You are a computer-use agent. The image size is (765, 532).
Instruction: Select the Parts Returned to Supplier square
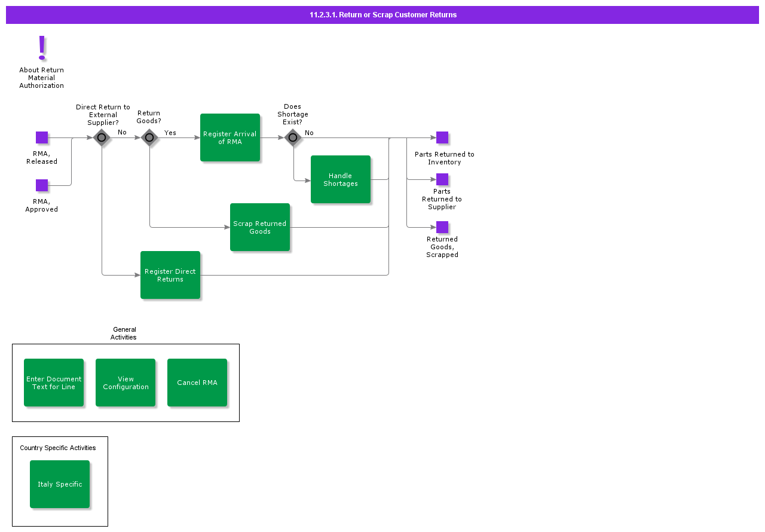pos(442,179)
